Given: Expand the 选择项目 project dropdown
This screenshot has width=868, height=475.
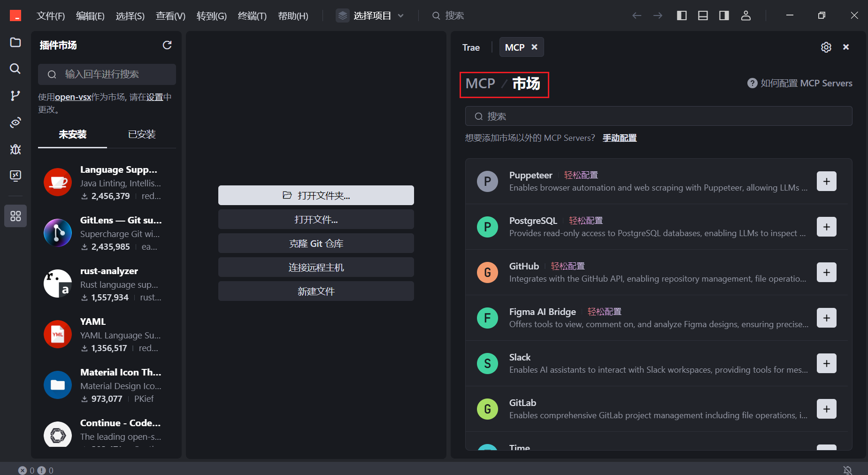Looking at the screenshot, I should point(371,15).
